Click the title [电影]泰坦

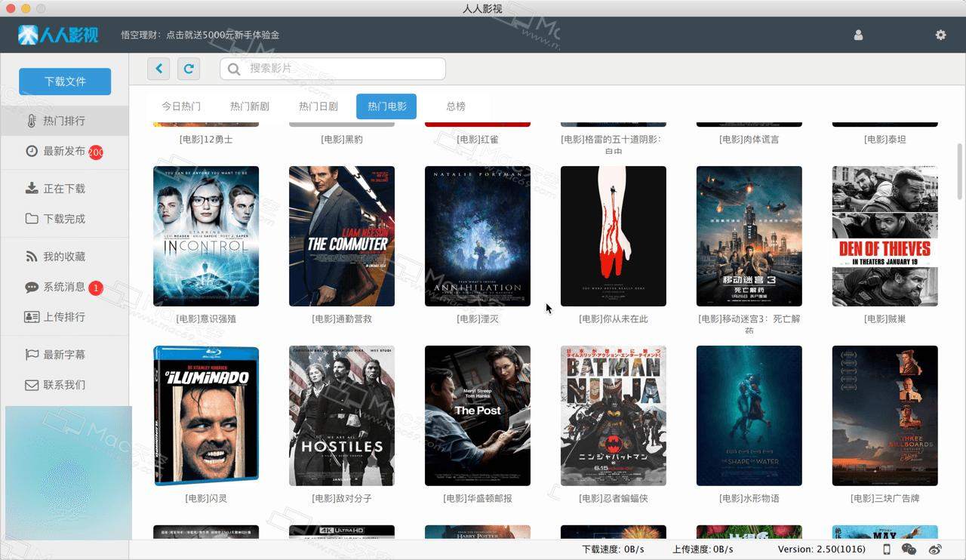tap(885, 140)
